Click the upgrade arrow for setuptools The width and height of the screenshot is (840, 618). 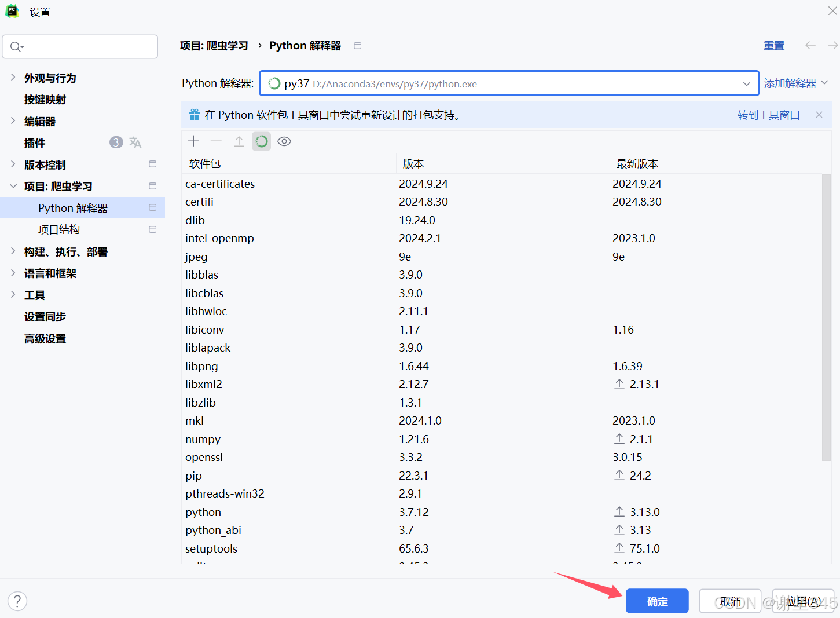pos(619,548)
